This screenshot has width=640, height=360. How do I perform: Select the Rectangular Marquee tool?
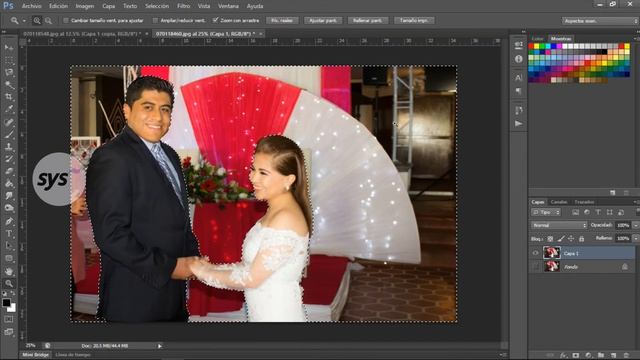pyautogui.click(x=9, y=60)
